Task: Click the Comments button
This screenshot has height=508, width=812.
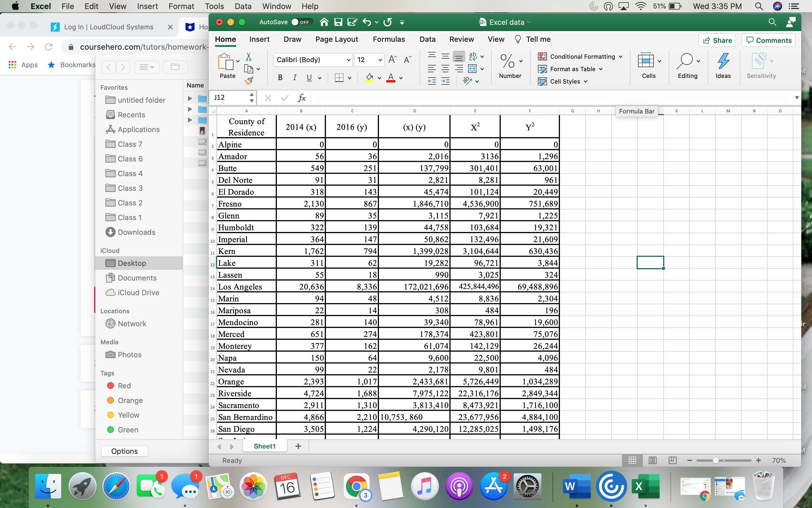Action: tap(768, 40)
